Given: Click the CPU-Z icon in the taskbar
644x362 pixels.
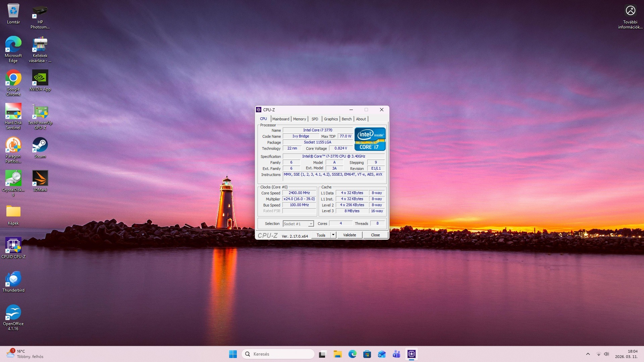Looking at the screenshot, I should coord(411,354).
